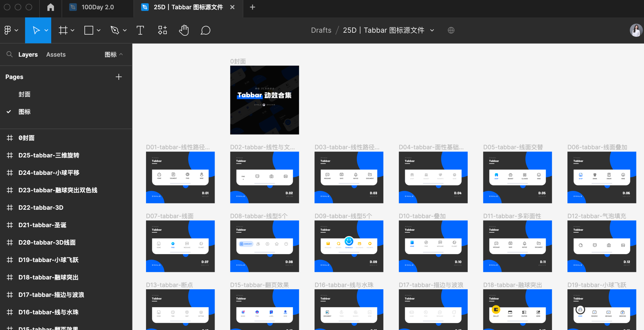Select the D.01 tabbar frame thumbnail

(180, 177)
